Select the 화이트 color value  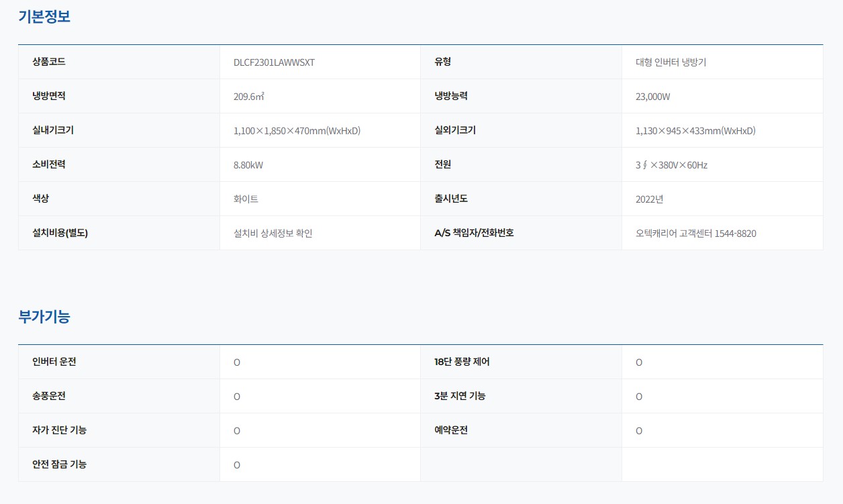246,199
